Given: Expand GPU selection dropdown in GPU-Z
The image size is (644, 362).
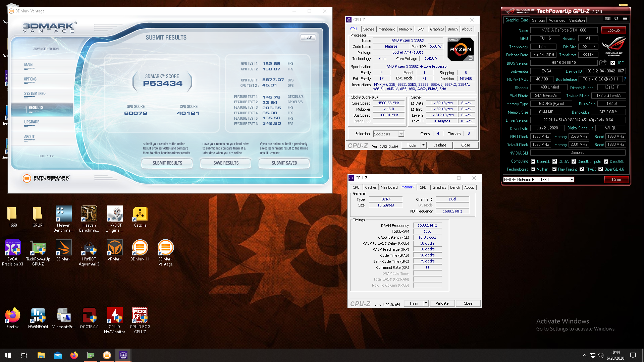Looking at the screenshot, I should (x=571, y=180).
